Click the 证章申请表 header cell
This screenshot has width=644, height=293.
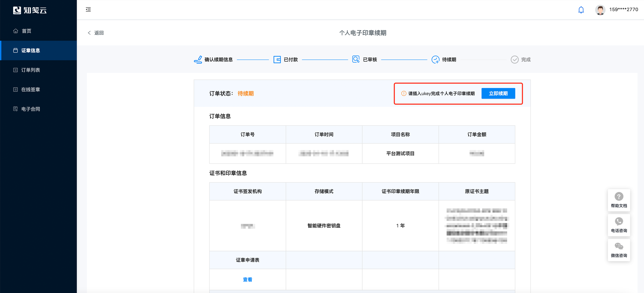(x=247, y=260)
